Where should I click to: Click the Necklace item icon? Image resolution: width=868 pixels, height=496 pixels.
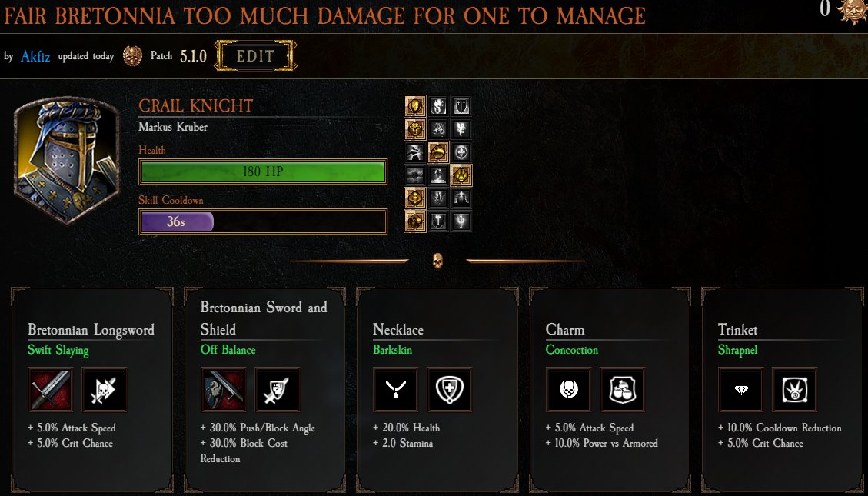pyautogui.click(x=396, y=390)
